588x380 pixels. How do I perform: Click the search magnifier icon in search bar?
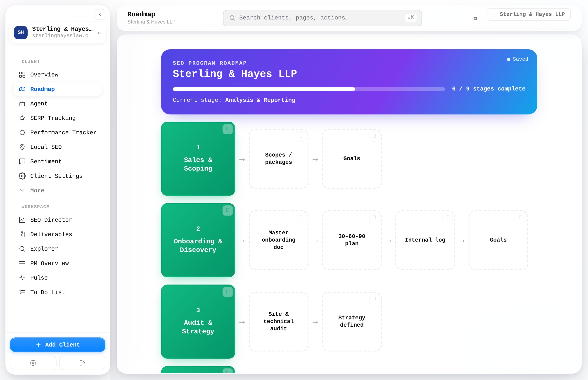pyautogui.click(x=232, y=18)
